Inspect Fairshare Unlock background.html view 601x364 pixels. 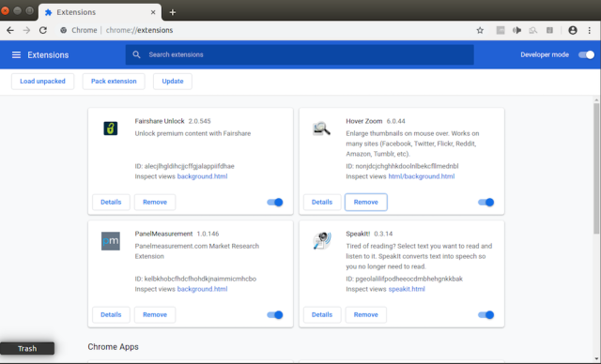coord(202,176)
